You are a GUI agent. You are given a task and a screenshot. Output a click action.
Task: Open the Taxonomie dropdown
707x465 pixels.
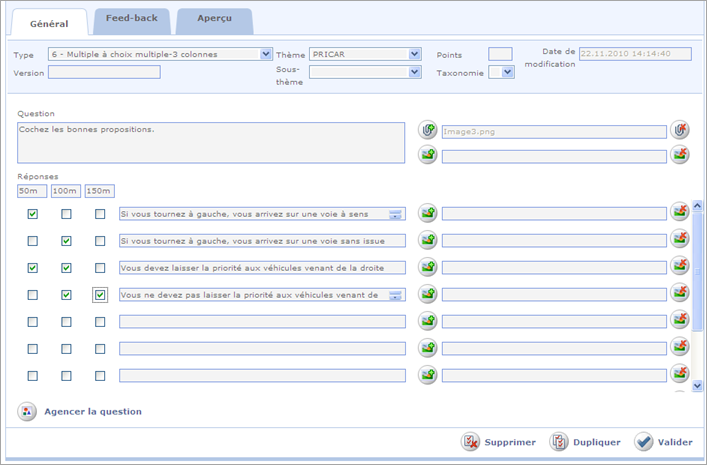point(508,72)
